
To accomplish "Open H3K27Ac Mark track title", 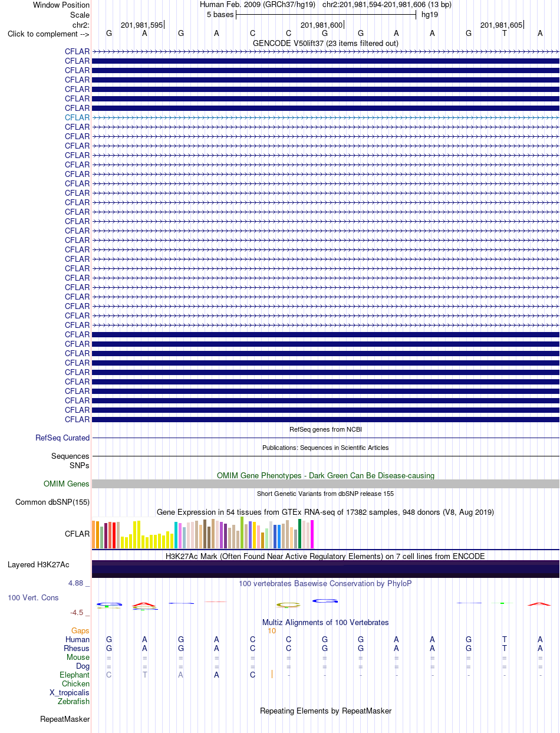I will tap(325, 555).
